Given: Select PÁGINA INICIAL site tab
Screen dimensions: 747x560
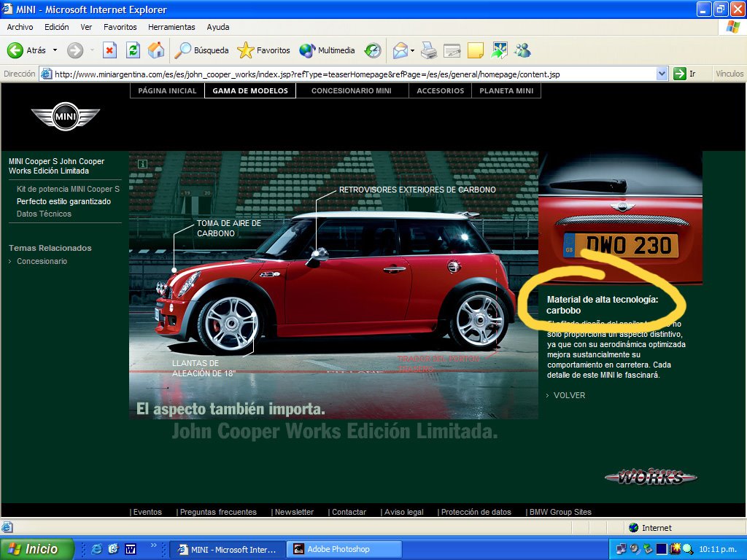Looking at the screenshot, I should coord(167,90).
